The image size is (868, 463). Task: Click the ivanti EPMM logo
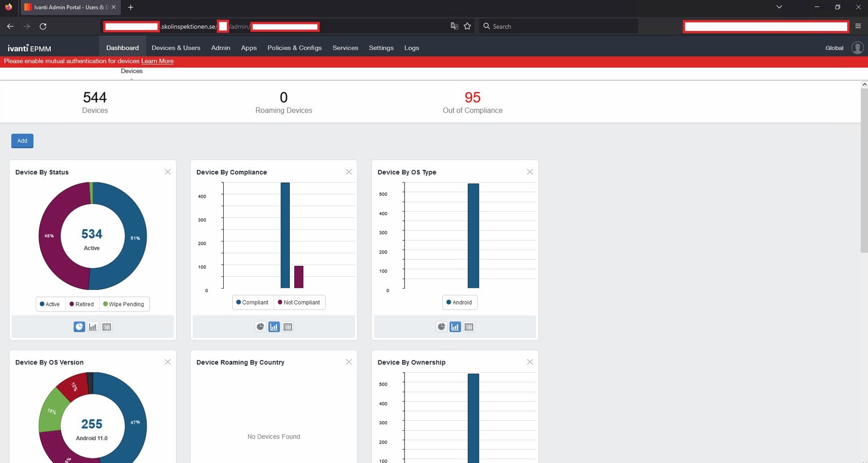(29, 48)
